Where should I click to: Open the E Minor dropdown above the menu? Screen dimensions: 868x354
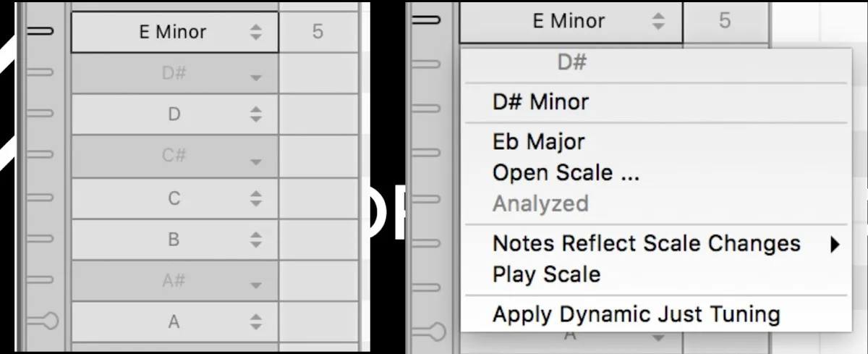(570, 21)
